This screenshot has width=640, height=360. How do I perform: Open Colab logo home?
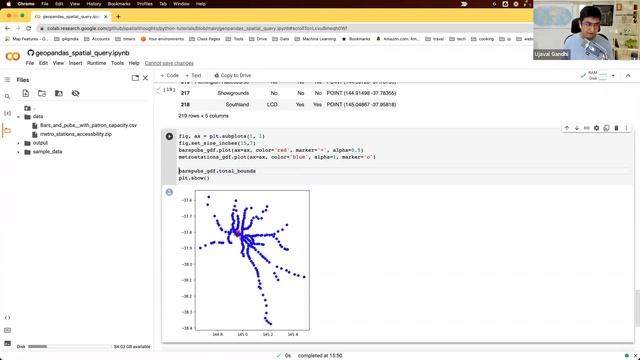tap(13, 57)
